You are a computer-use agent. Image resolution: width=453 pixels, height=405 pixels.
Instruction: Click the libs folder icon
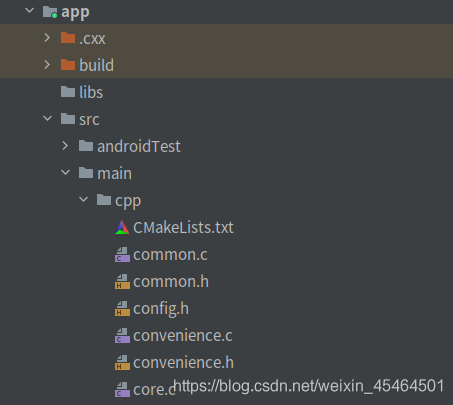pos(68,92)
